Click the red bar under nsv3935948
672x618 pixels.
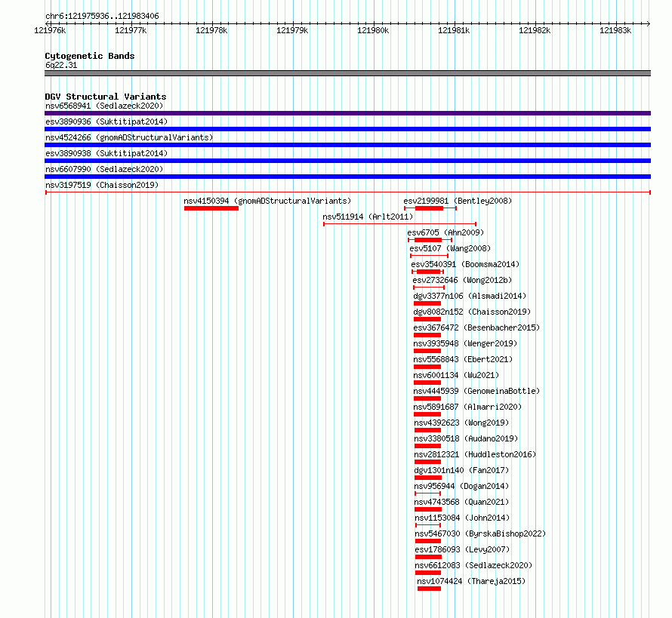pos(427,351)
